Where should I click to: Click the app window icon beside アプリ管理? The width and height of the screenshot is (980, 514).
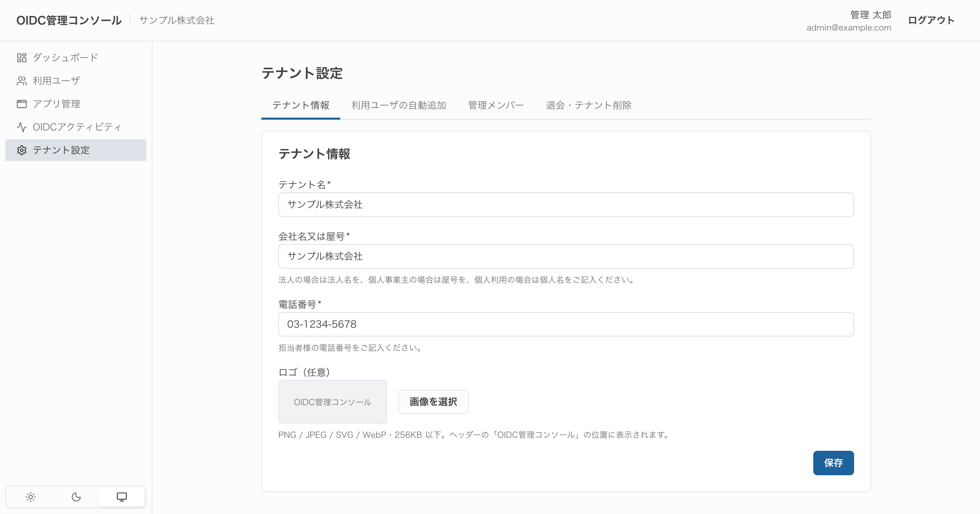[x=22, y=104]
